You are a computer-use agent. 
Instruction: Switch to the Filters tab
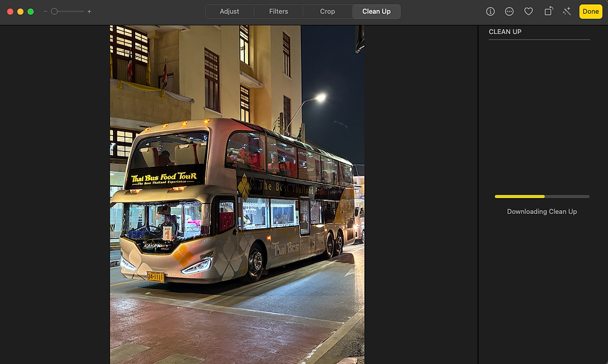[x=279, y=12]
